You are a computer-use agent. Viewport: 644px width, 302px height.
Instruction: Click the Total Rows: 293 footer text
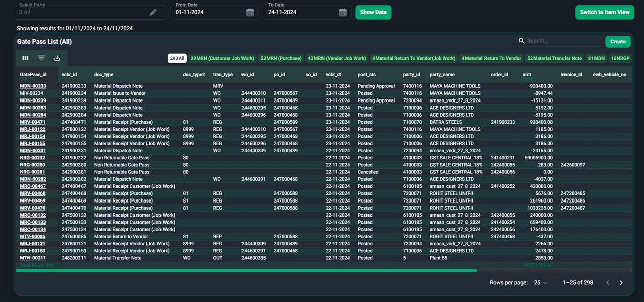click(x=37, y=265)
